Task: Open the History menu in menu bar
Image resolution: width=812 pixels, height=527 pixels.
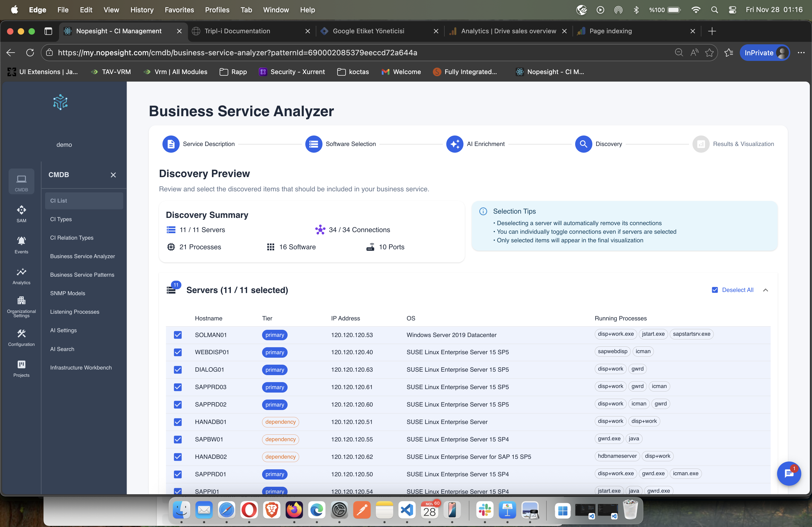Action: pos(142,10)
